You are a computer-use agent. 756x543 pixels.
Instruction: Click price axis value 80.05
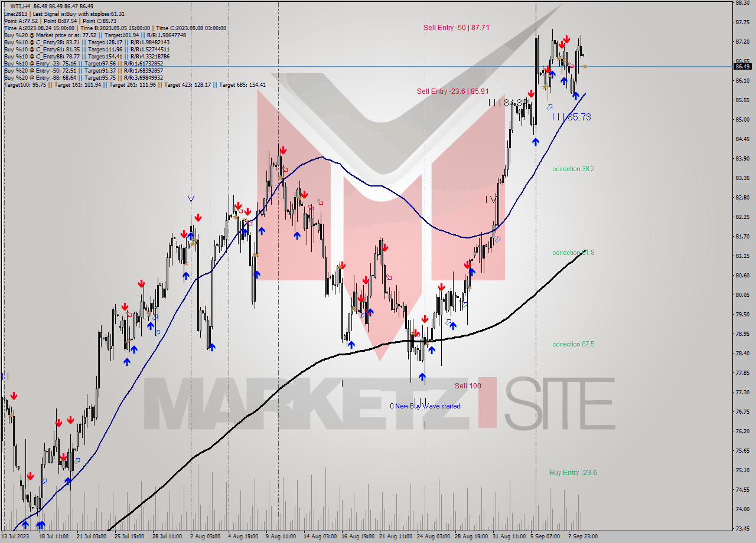(x=742, y=295)
